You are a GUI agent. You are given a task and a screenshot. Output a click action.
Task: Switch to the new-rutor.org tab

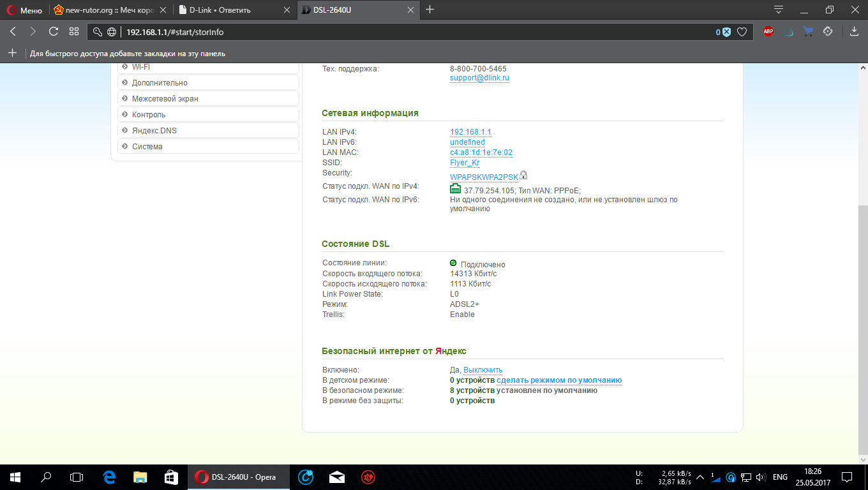(x=110, y=10)
